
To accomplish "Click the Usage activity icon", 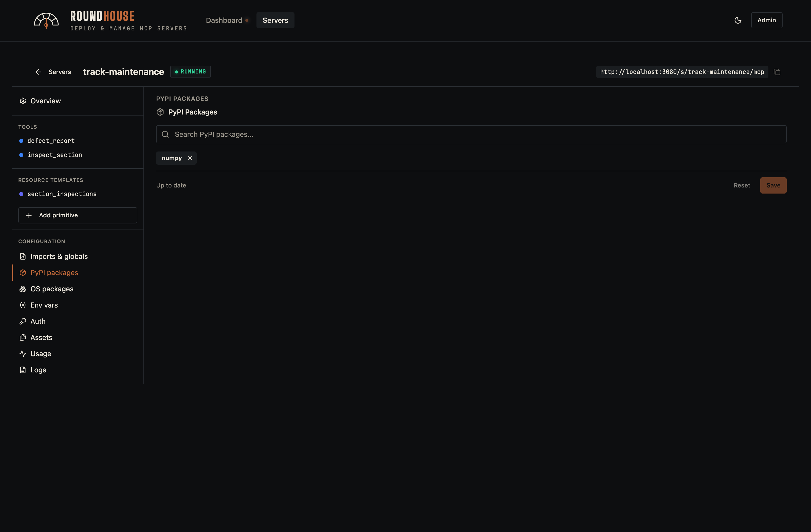I will click(x=23, y=354).
